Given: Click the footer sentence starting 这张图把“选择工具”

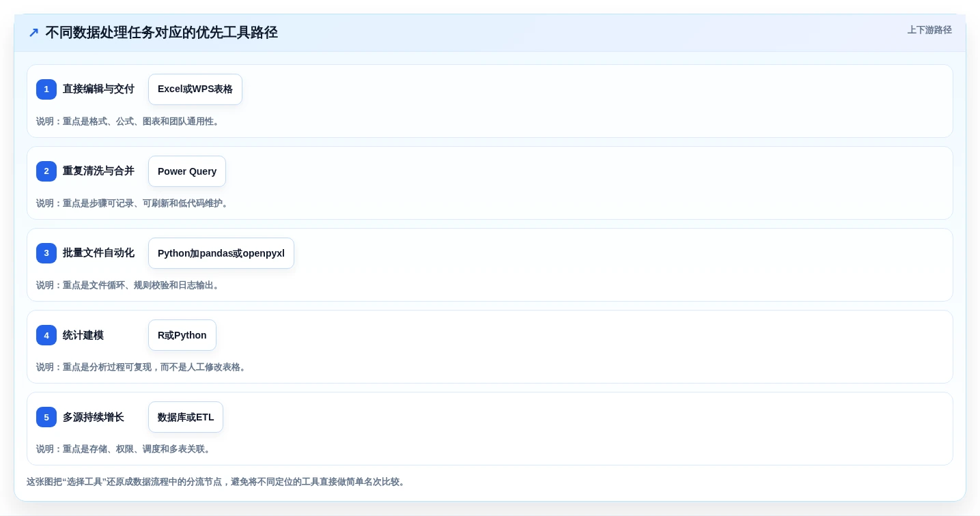Looking at the screenshot, I should (x=217, y=482).
